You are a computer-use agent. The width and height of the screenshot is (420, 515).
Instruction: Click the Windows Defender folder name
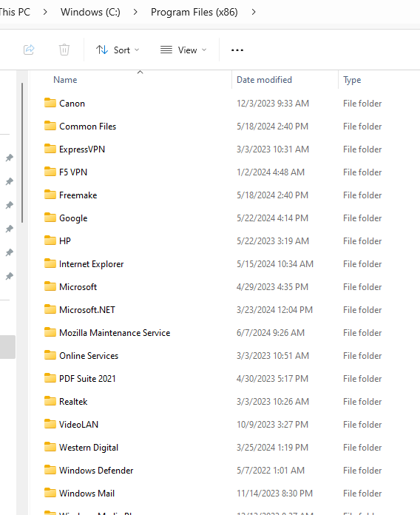pos(96,471)
